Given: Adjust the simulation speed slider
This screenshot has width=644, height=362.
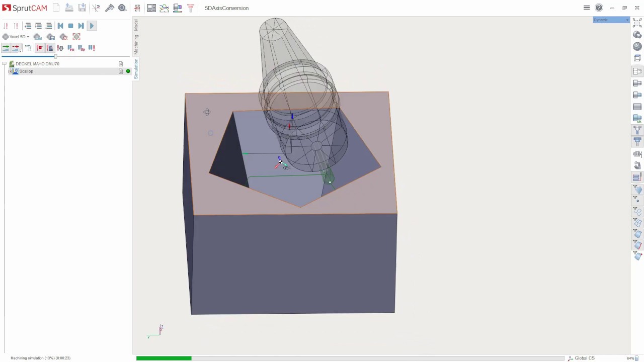Looking at the screenshot, I should pyautogui.click(x=55, y=56).
